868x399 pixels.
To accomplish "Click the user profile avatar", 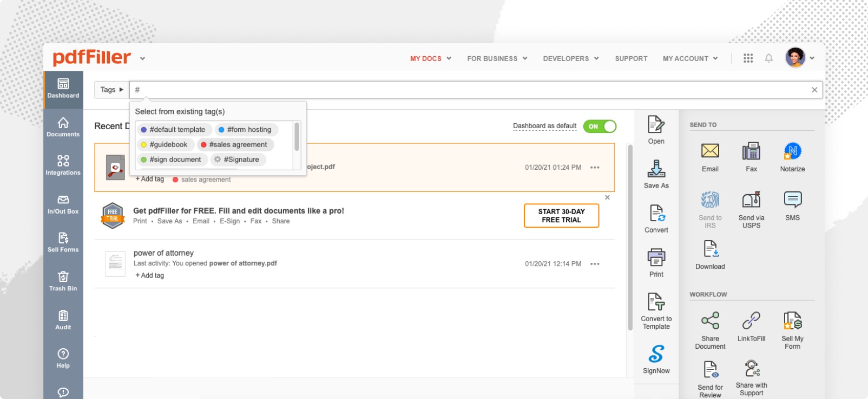I will click(795, 58).
